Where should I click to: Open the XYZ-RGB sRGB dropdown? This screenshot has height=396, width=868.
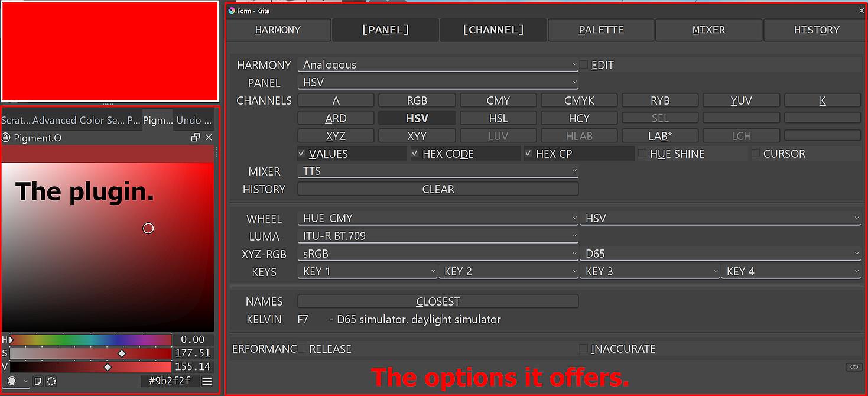[438, 254]
